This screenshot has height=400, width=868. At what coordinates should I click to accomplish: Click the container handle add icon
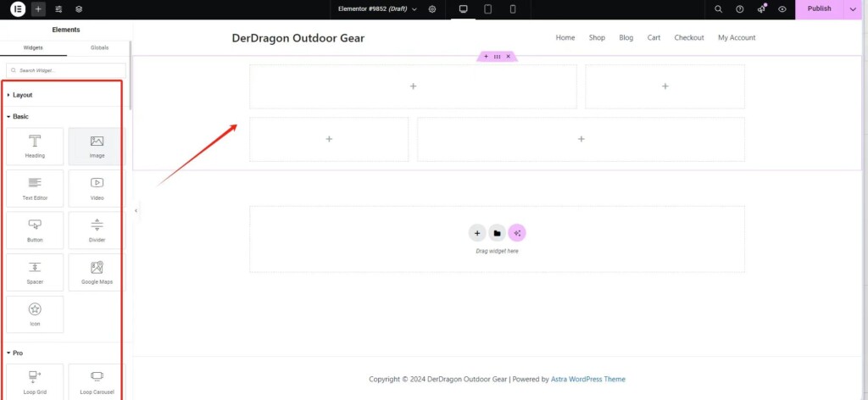click(x=486, y=57)
